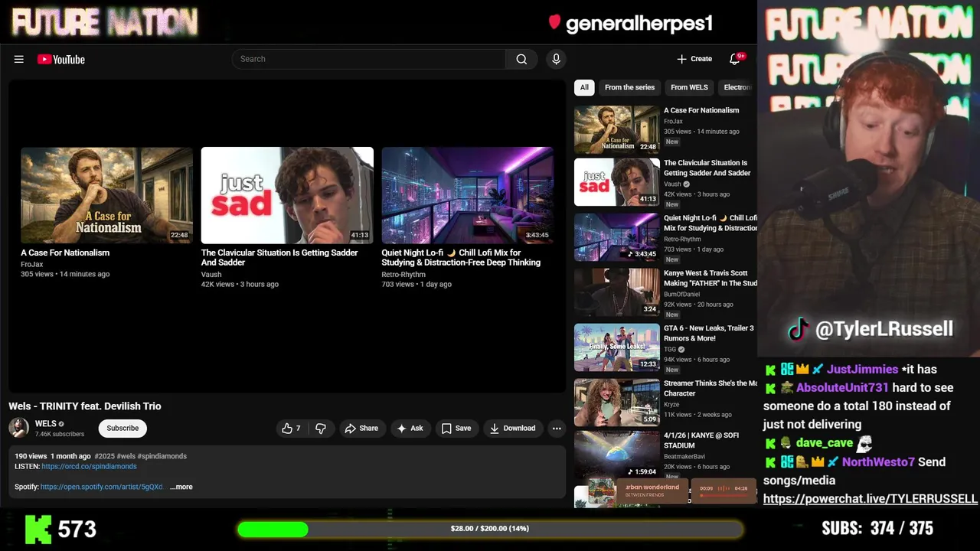Click the endscreen channel name Vaush
This screenshot has width=980, height=551.
click(211, 274)
